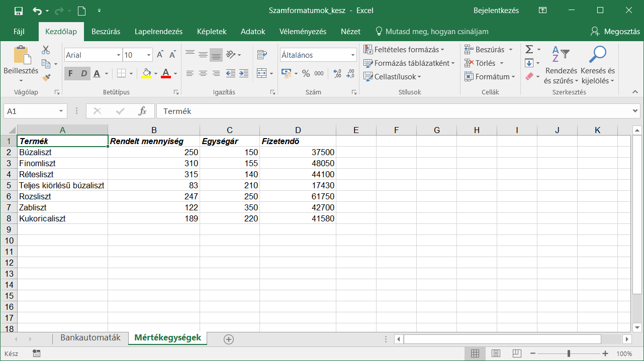The width and height of the screenshot is (644, 361).
Task: Add a new sheet with plus icon
Action: [229, 339]
